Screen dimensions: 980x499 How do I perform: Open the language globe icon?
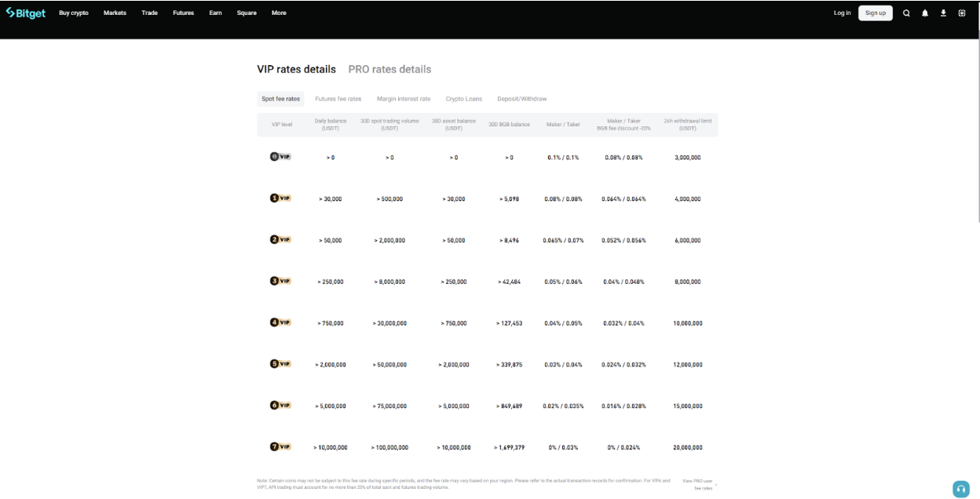[x=962, y=13]
